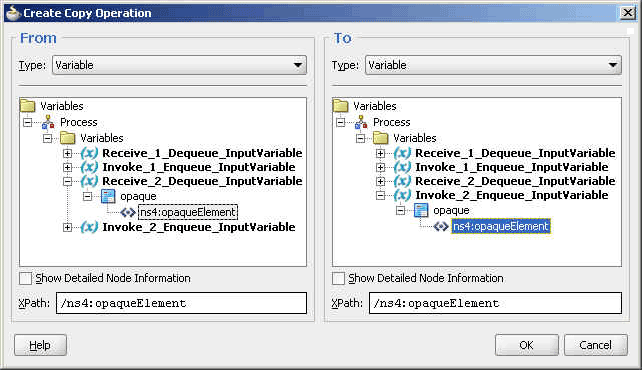Click the Process icon in From tree
642x370 pixels.
(x=48, y=122)
